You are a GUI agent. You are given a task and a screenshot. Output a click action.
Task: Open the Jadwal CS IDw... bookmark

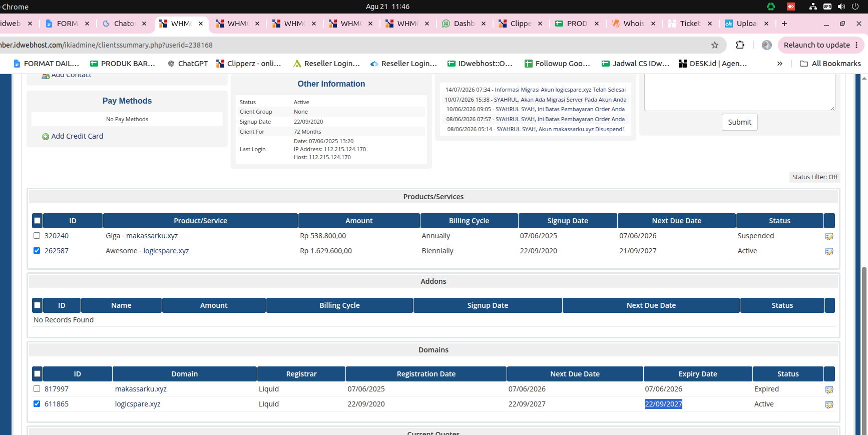(x=635, y=64)
